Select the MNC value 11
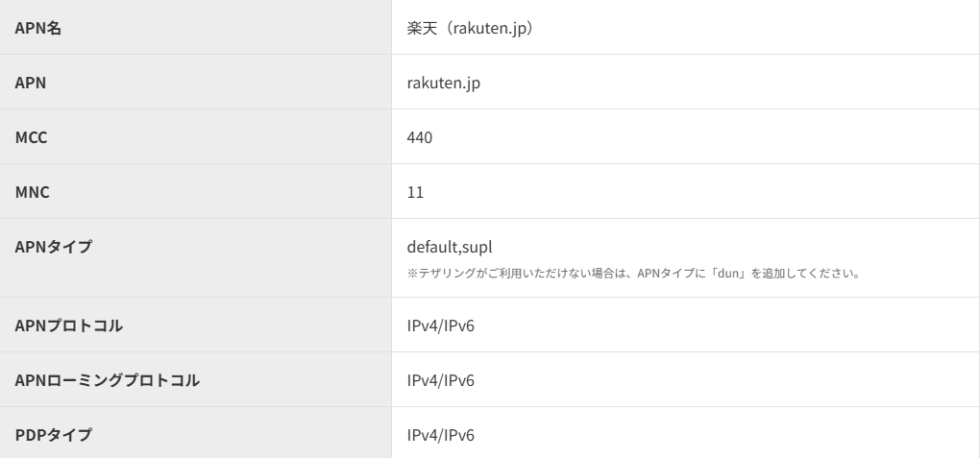 415,192
